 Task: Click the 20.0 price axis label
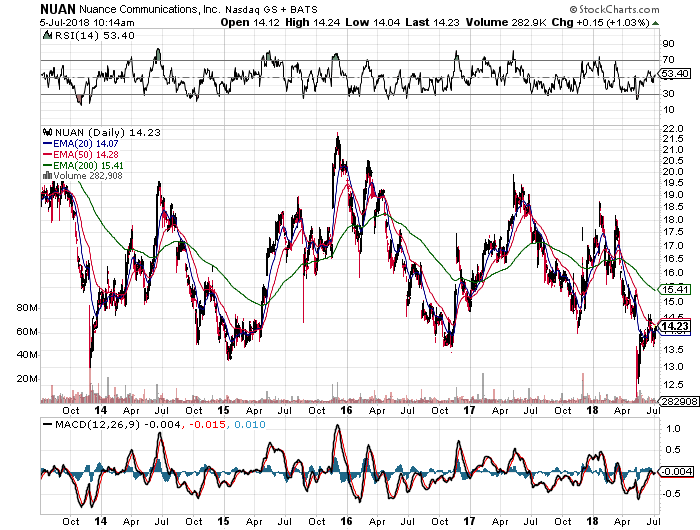tap(673, 172)
